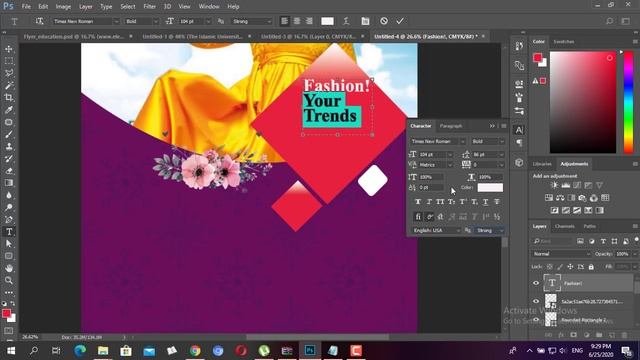Image resolution: width=640 pixels, height=360 pixels.
Task: Select the Pen tool
Action: (9, 220)
